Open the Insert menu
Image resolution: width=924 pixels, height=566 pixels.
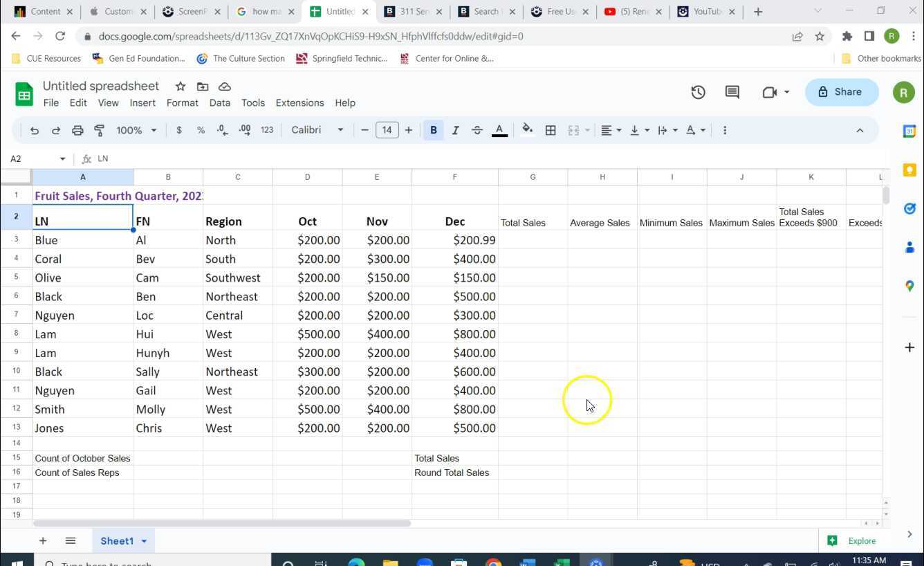pos(142,102)
